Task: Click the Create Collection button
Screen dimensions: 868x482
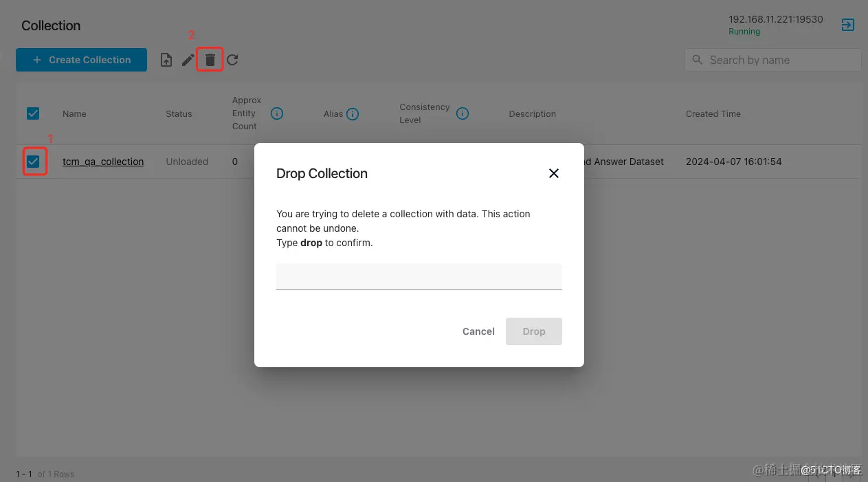Action: tap(81, 60)
